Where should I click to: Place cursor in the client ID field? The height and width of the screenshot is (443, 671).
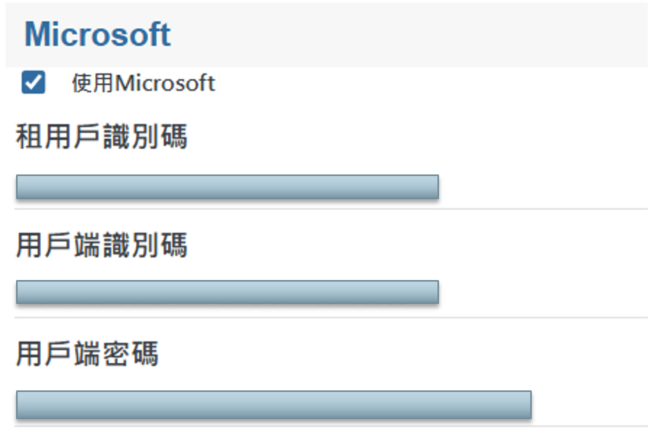(227, 292)
